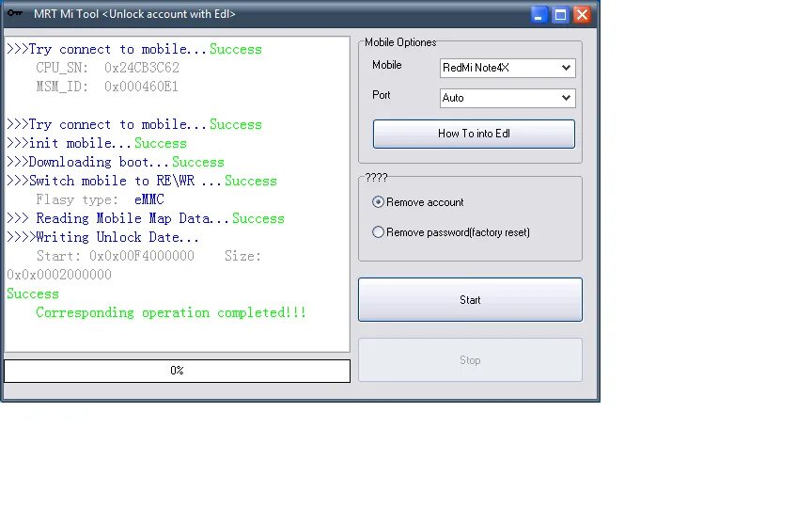Click 'Writing Unlock Date...' log line

(x=103, y=237)
